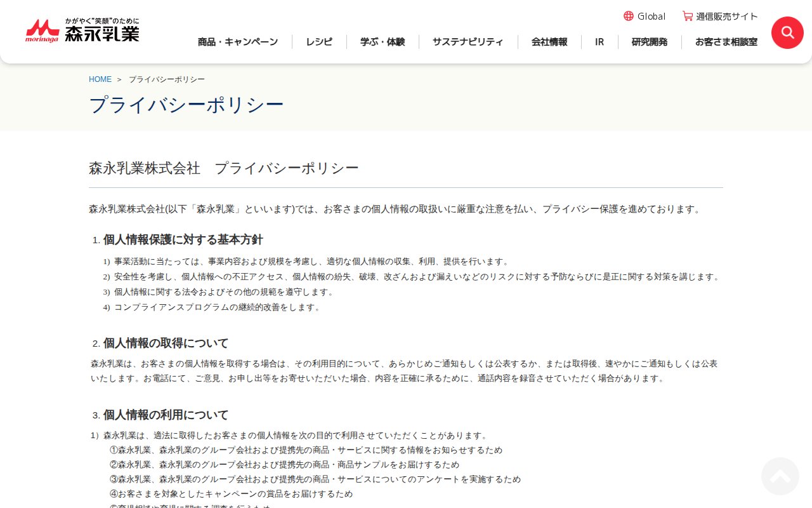Image resolution: width=812 pixels, height=508 pixels.
Task: Click the heading 個人情報の利用について
Action: pos(166,415)
